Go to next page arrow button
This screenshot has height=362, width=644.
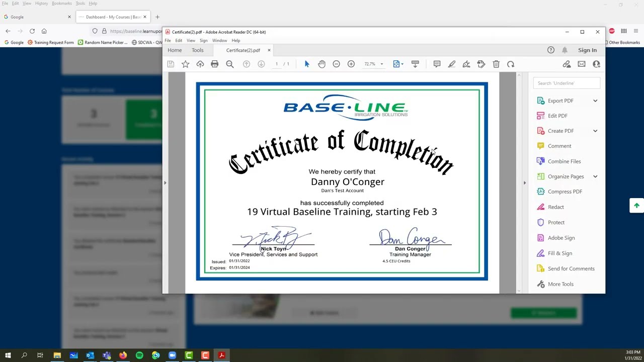point(261,64)
